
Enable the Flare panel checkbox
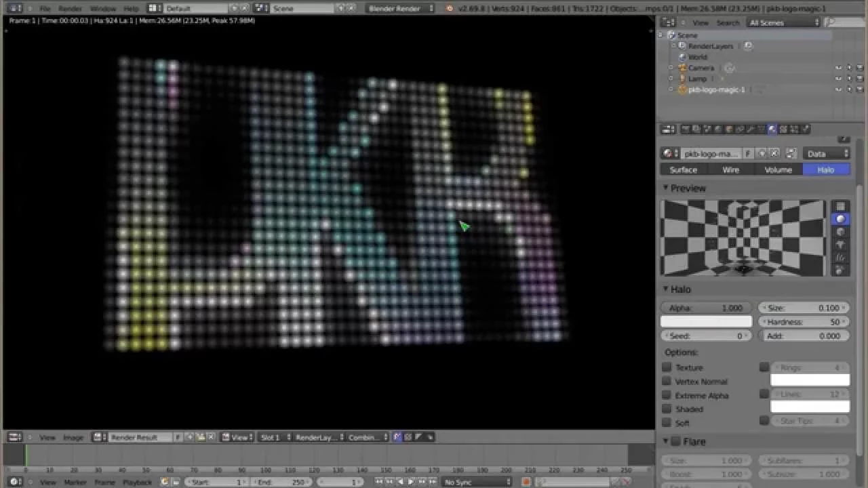[675, 441]
